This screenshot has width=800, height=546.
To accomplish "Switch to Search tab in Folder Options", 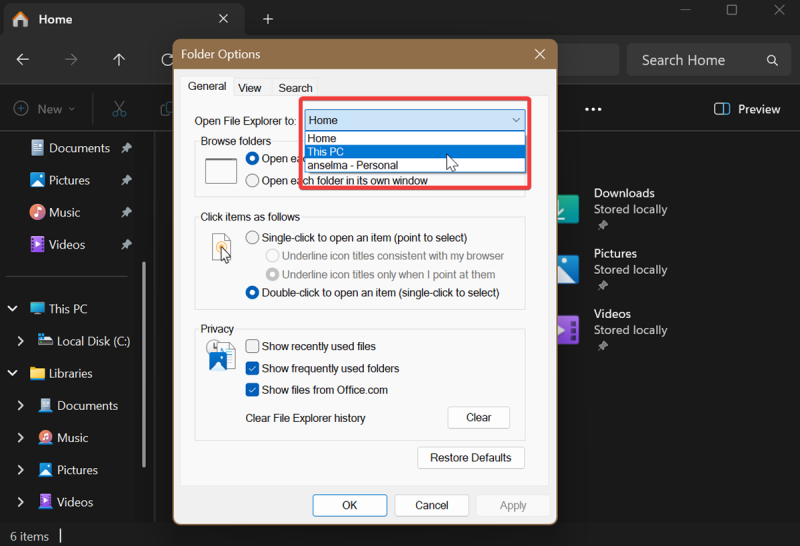I will click(295, 88).
